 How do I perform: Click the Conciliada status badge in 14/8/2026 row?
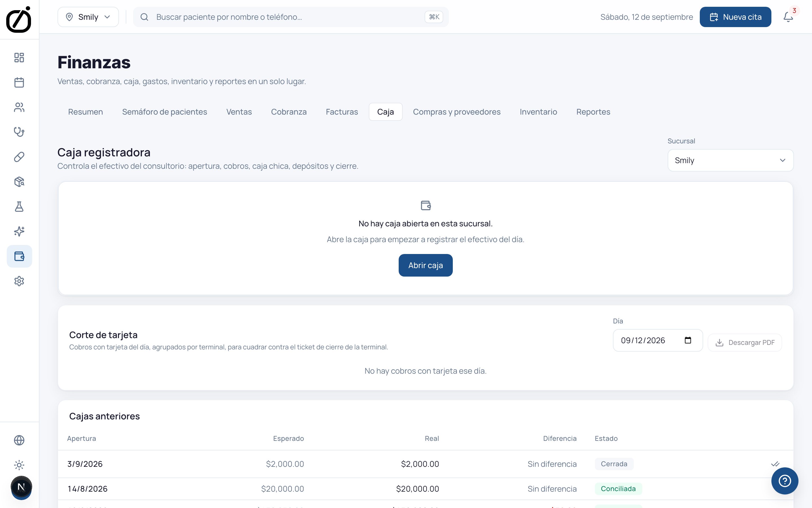coord(618,489)
